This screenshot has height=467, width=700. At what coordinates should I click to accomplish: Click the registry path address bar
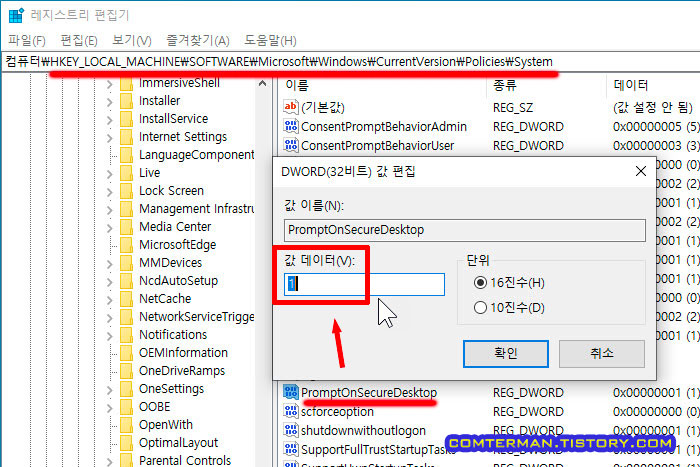coord(350,62)
